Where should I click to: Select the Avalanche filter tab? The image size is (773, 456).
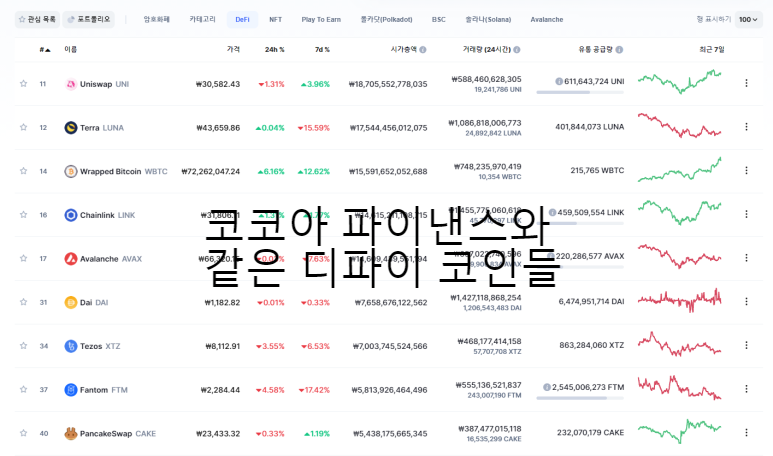547,20
